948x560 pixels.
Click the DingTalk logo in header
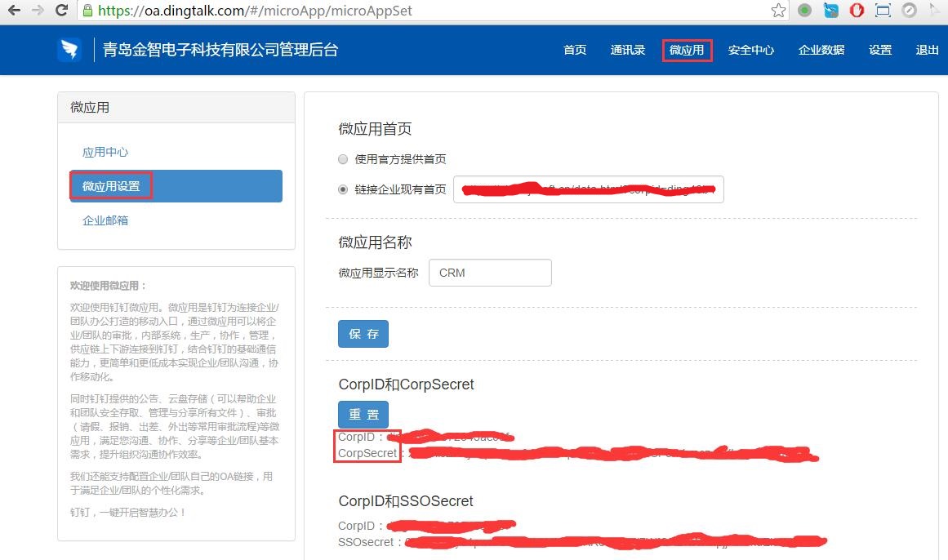pos(69,50)
